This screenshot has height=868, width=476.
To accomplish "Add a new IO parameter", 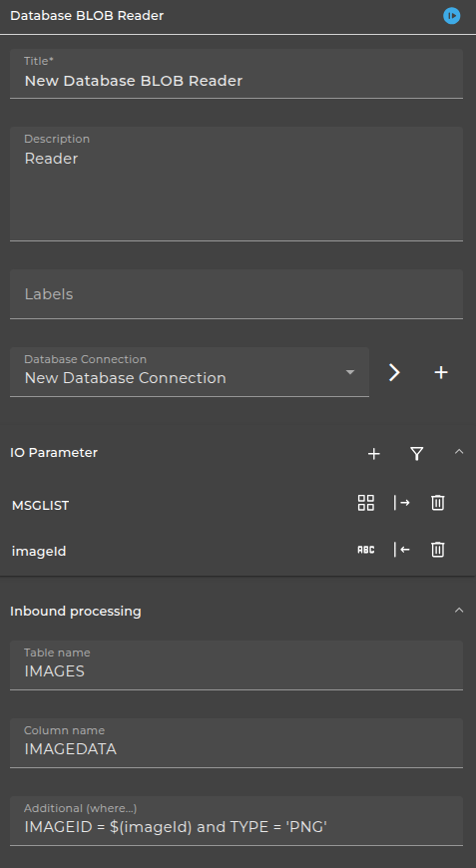I will (374, 454).
